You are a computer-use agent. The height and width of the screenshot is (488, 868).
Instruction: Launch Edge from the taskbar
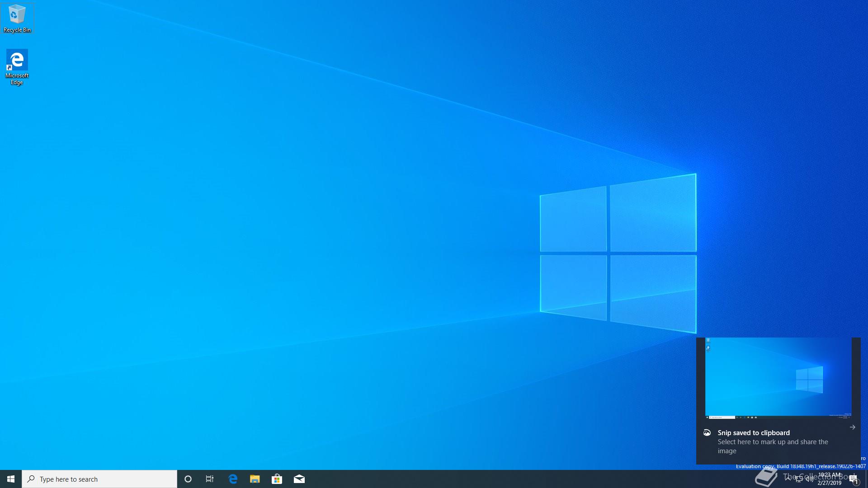coord(233,479)
